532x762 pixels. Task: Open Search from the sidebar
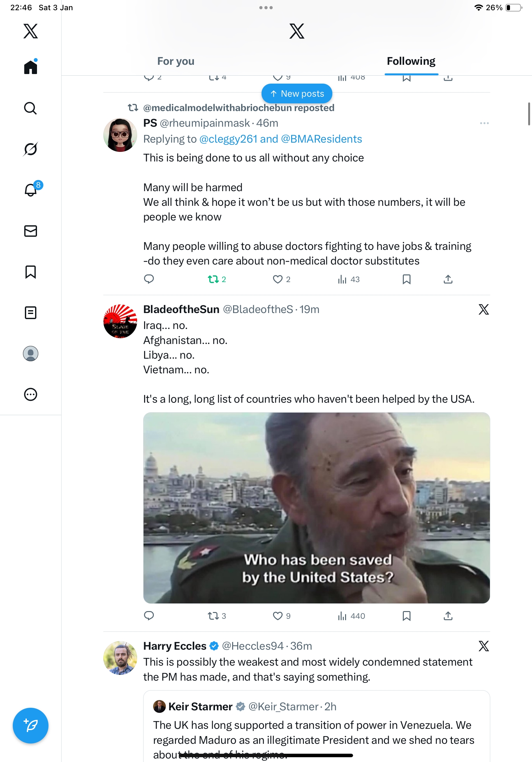[x=30, y=108]
